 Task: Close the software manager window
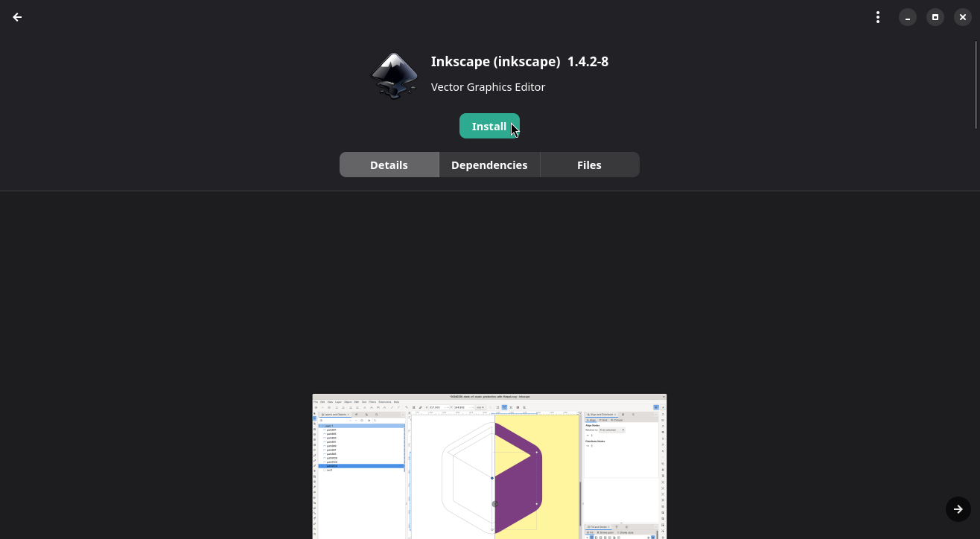coord(962,17)
